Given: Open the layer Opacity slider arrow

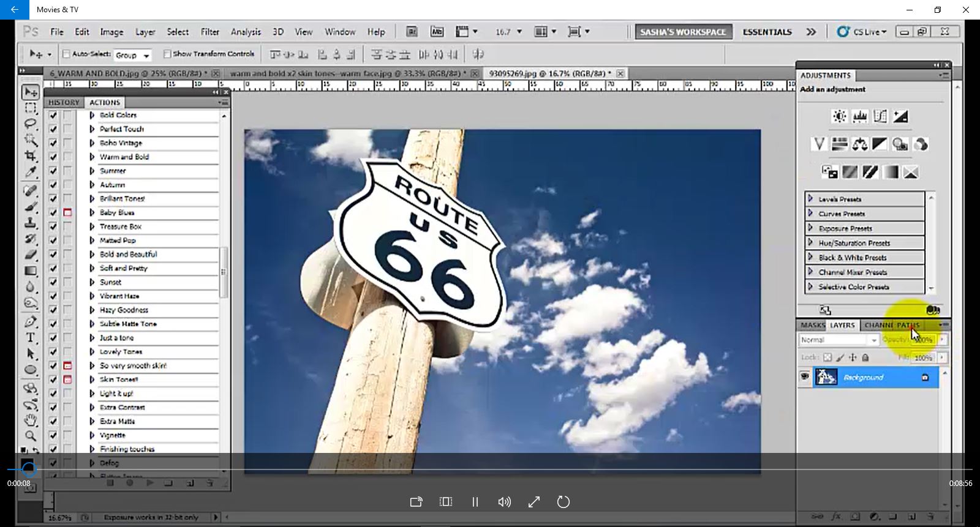Looking at the screenshot, I should [x=943, y=340].
